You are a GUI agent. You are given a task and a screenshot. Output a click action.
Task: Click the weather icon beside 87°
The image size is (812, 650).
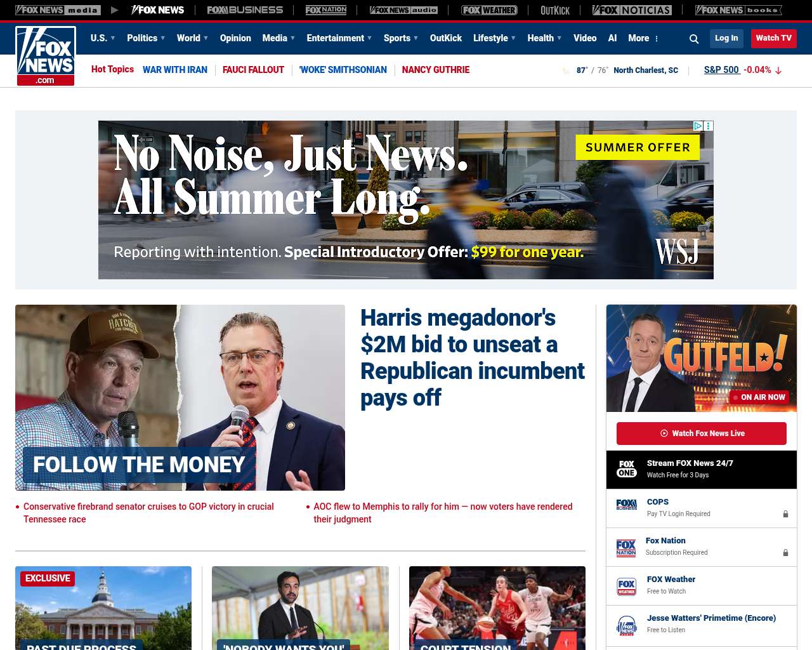[566, 70]
